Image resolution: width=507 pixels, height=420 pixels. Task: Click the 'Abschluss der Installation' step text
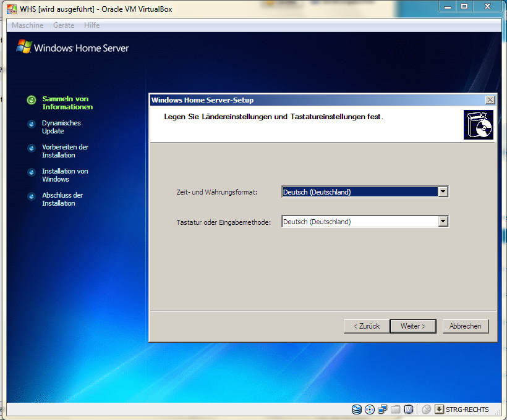[x=62, y=199]
